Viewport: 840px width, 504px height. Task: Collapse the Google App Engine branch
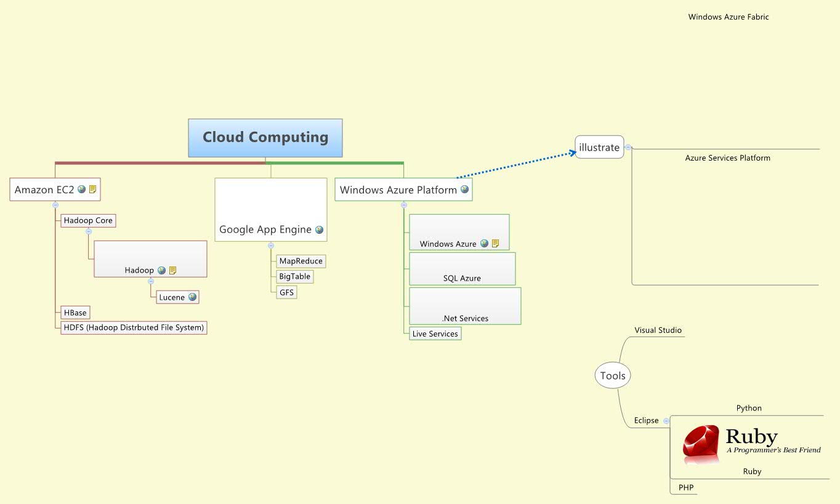(x=270, y=245)
